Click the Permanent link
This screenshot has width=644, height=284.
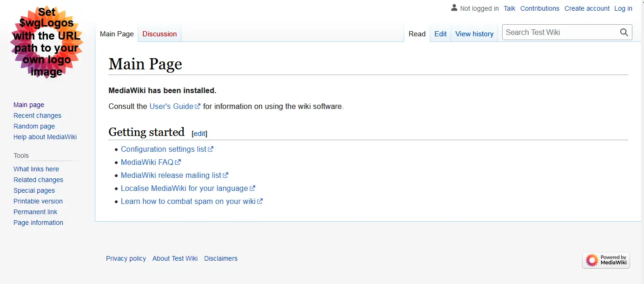35,212
